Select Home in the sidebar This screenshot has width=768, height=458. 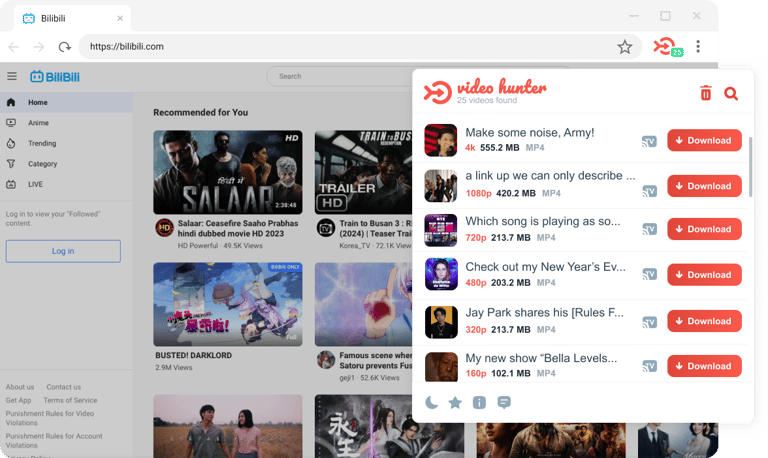tap(66, 102)
